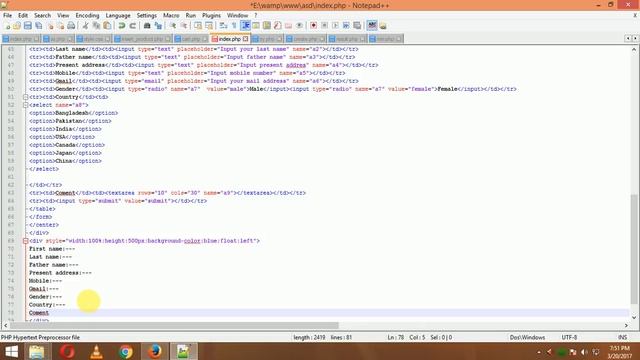Toggle the INS insert mode indicator
Screen dimensions: 640x360
(x=622, y=338)
